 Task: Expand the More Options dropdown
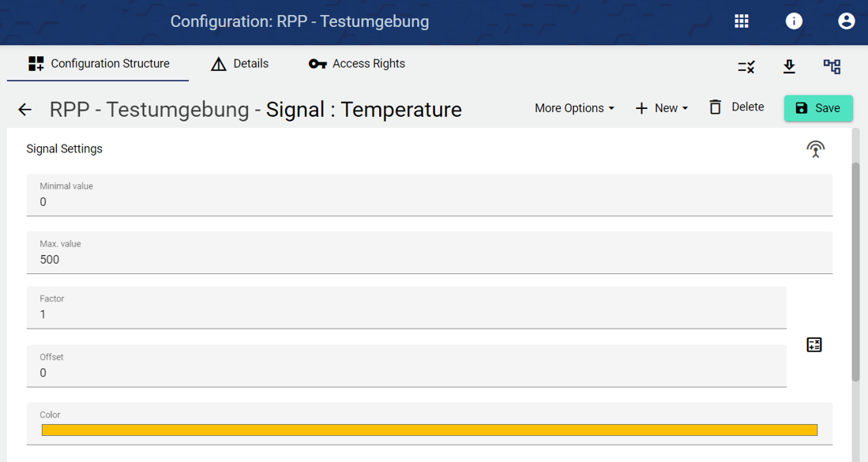pyautogui.click(x=574, y=108)
